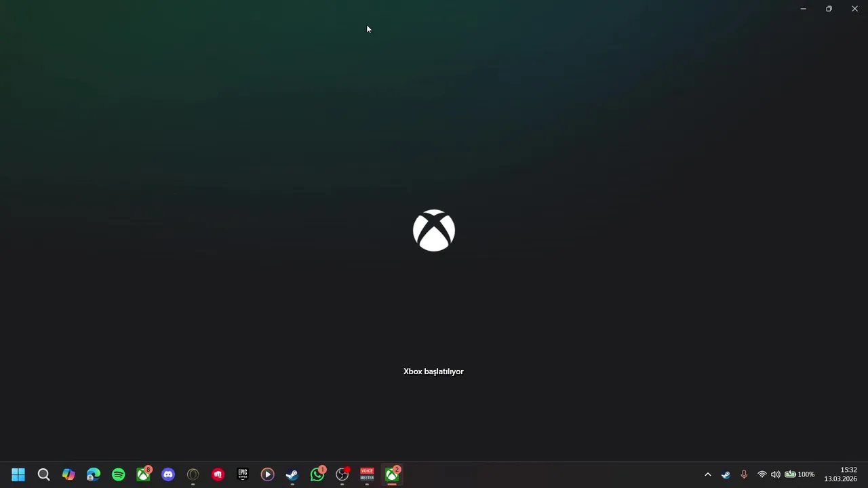
Task: Open Discord from the taskbar
Action: point(168,474)
